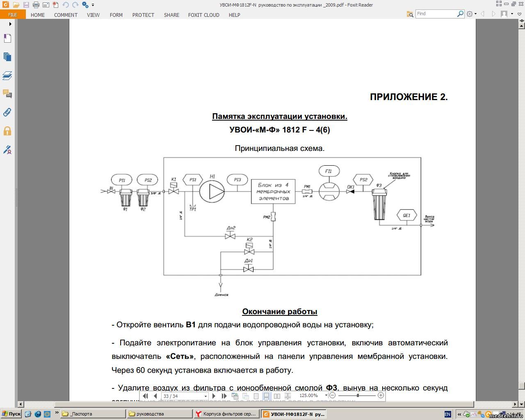Click the Open file folder icon
525x420 pixels.
(16, 5)
